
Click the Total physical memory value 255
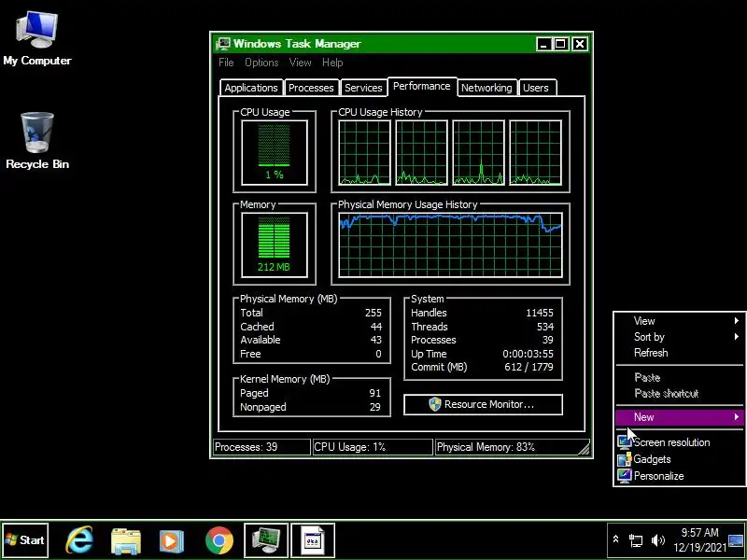pyautogui.click(x=373, y=313)
